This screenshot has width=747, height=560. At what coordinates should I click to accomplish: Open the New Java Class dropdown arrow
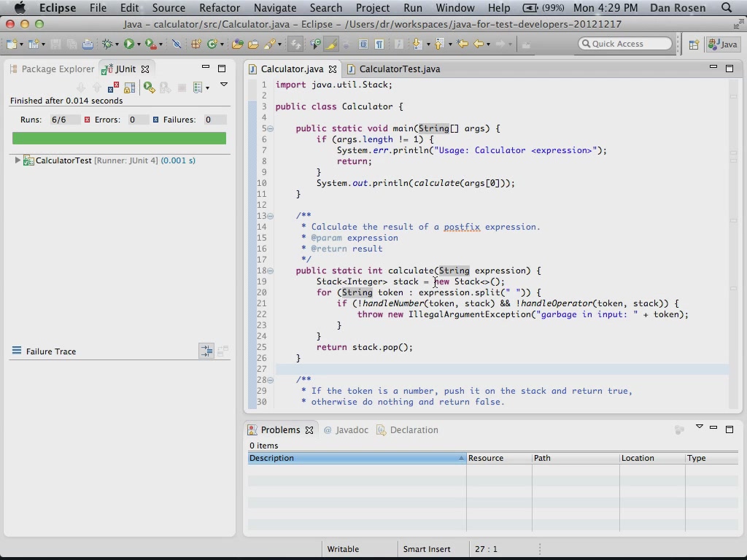[x=222, y=44]
